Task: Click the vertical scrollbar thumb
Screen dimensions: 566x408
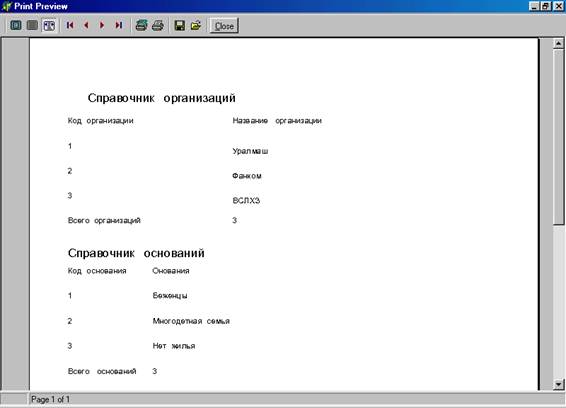Action: pos(558,137)
